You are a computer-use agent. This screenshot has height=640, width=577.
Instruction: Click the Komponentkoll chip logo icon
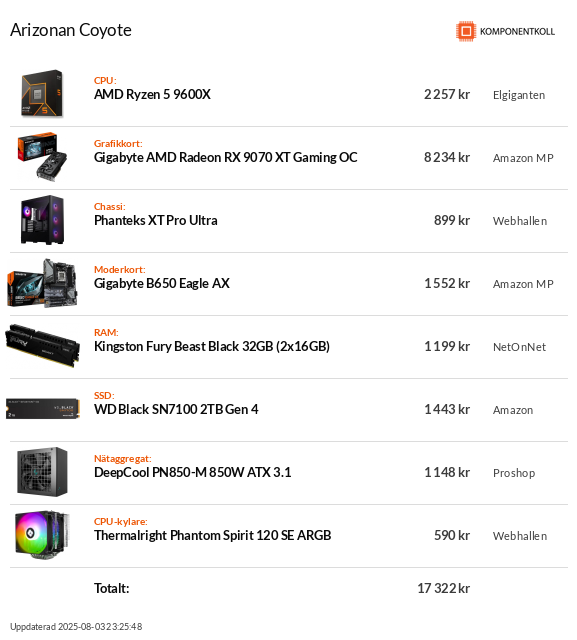tap(466, 31)
